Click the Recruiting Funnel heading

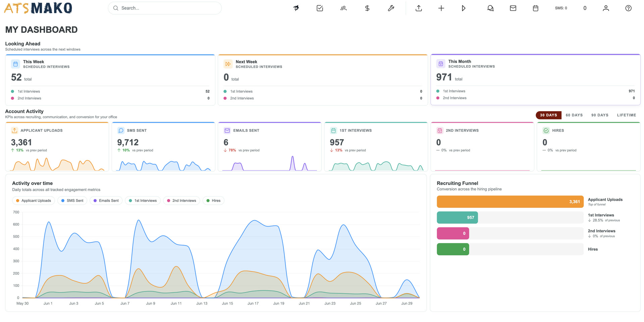(x=457, y=183)
